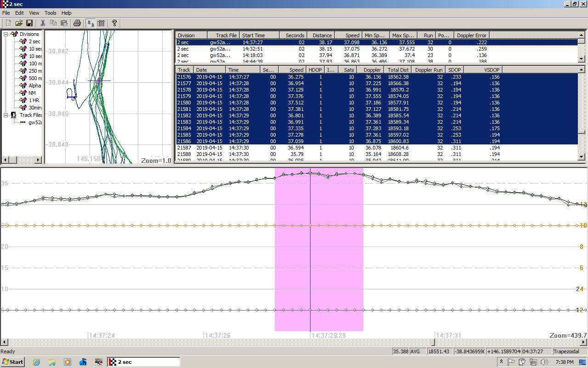The image size is (588, 368).
Task: Click the Cut scissors icon
Action: (x=43, y=23)
